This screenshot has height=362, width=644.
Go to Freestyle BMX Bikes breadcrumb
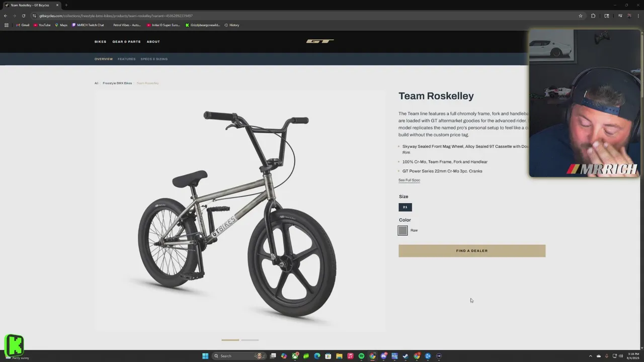click(x=117, y=83)
